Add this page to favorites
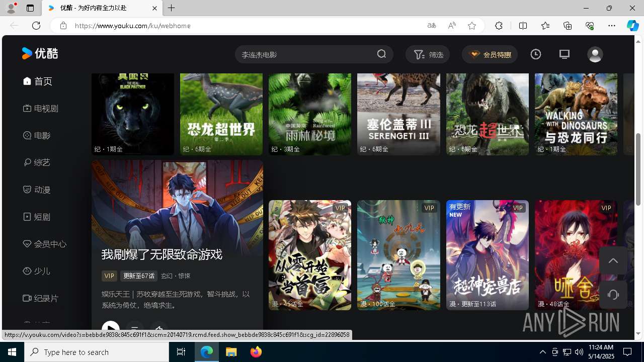 pos(472,26)
